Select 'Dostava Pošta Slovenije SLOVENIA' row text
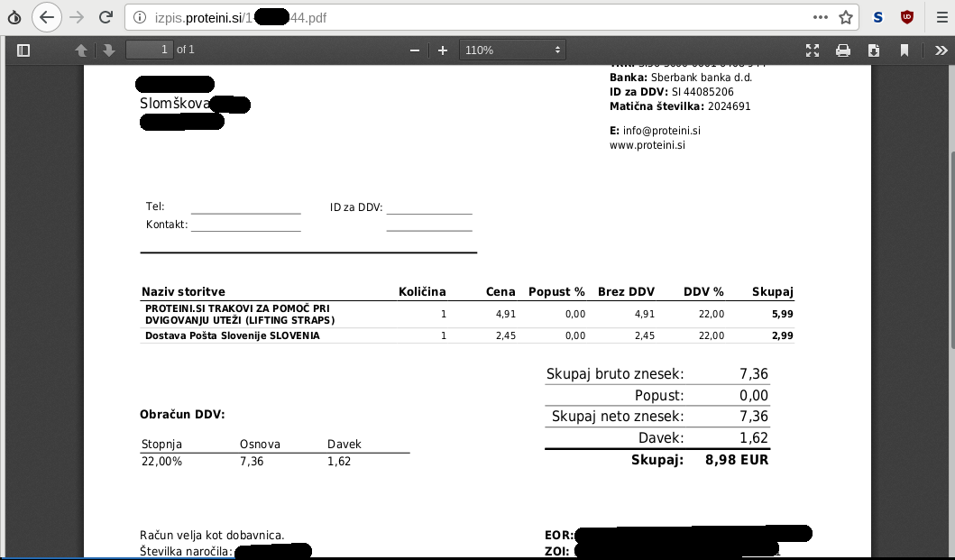The width and height of the screenshot is (955, 560). (232, 335)
